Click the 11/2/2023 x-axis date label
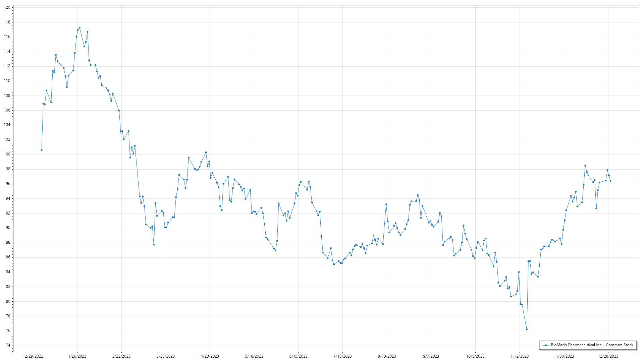This screenshot has height=362, width=644. click(x=520, y=356)
